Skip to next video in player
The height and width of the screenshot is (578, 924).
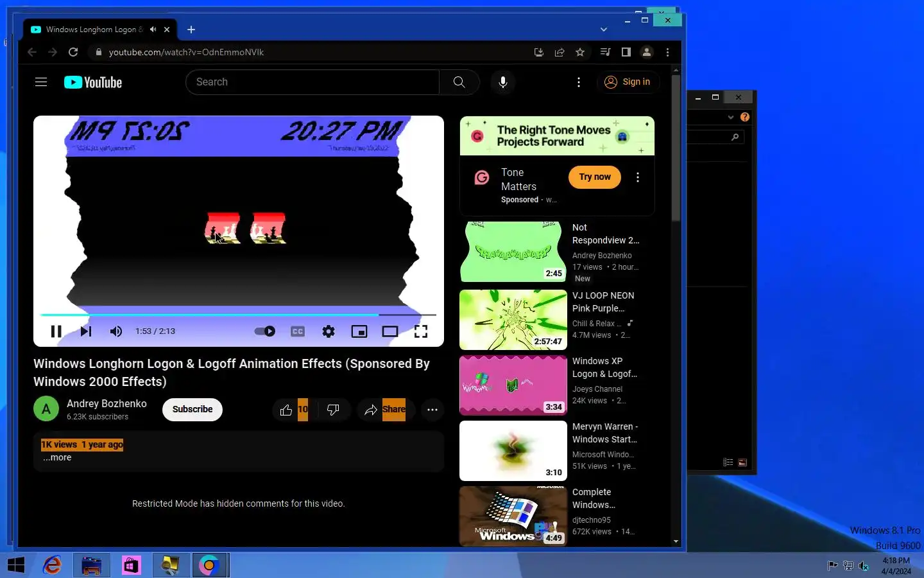pyautogui.click(x=86, y=331)
